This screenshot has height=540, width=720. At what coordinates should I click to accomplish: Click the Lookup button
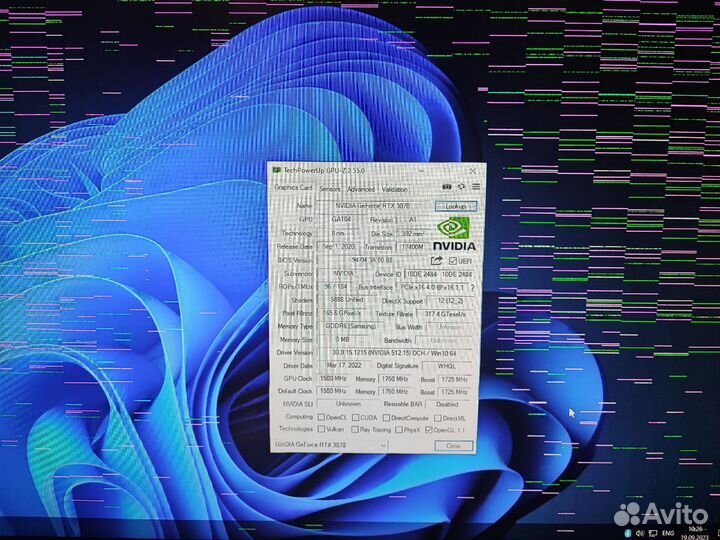[x=456, y=206]
